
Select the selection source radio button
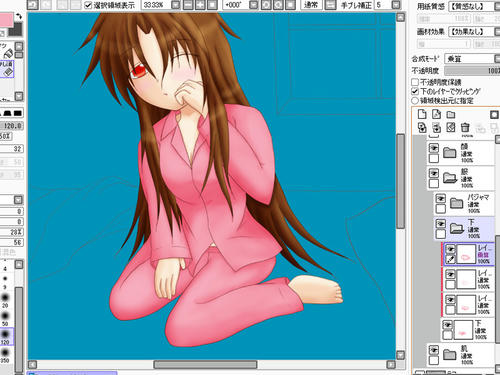(x=415, y=100)
